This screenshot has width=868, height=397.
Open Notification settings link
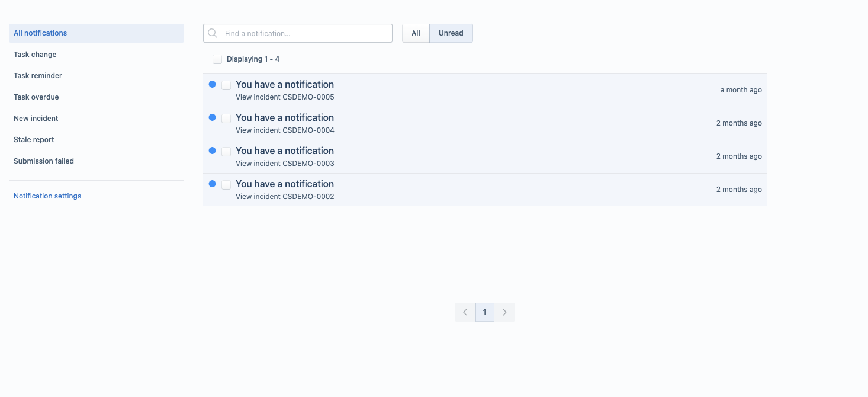point(47,196)
